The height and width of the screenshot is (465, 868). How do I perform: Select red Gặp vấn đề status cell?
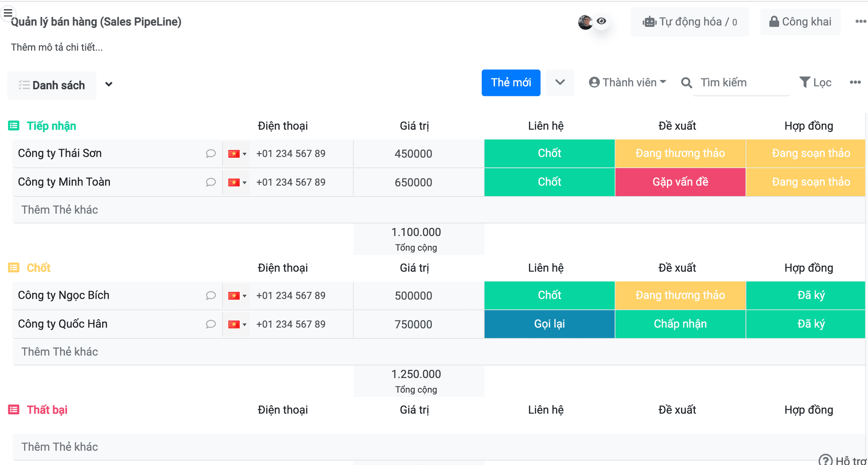pos(680,182)
